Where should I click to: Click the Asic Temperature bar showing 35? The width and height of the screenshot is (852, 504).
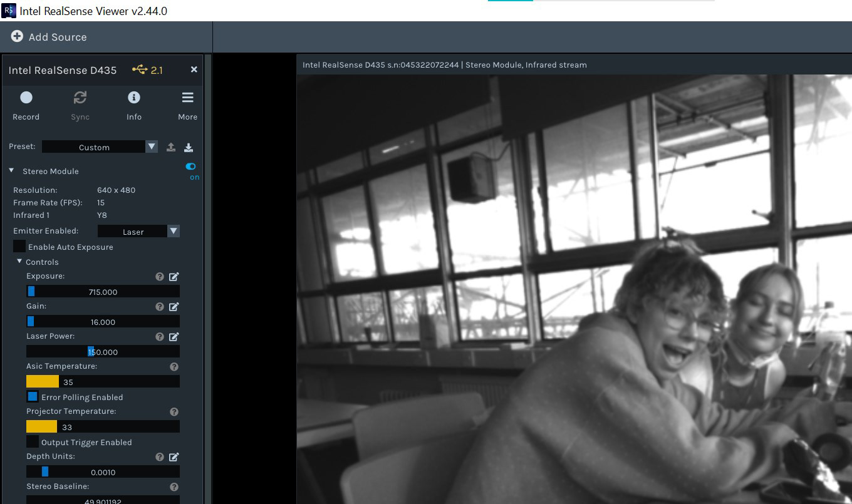pyautogui.click(x=103, y=381)
